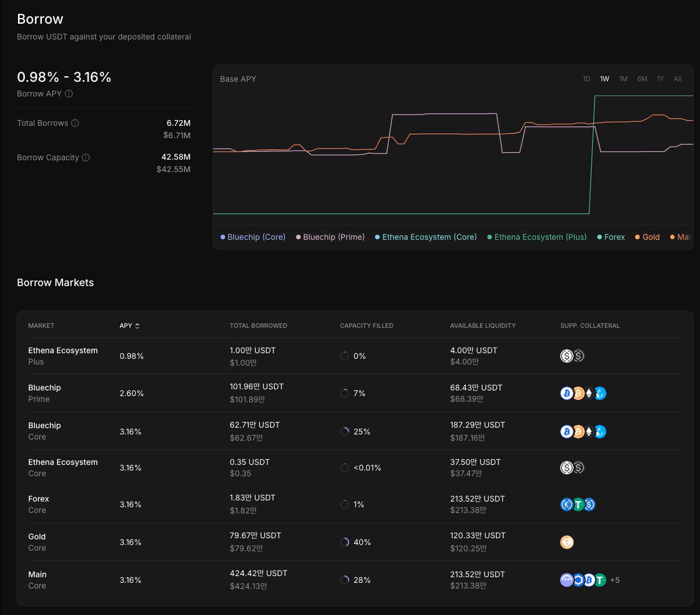Click the SUPP. COLLATERAL column header
700x615 pixels.
pyautogui.click(x=590, y=326)
